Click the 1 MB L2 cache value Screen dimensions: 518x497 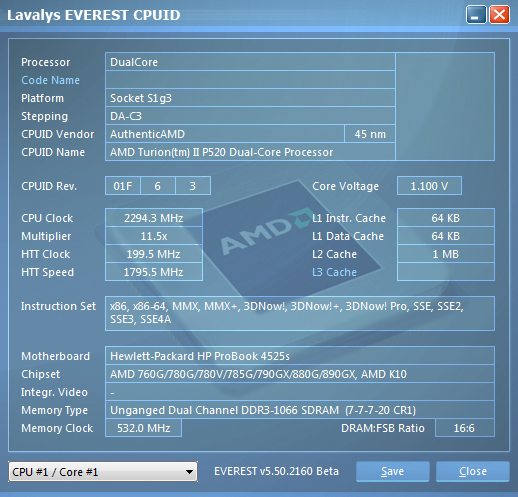(446, 254)
